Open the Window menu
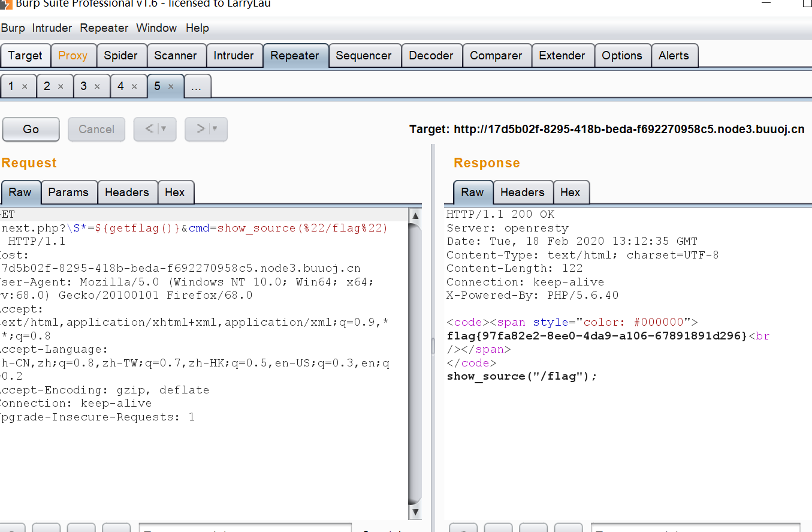Screen dimensions: 812x532 [x=156, y=28]
